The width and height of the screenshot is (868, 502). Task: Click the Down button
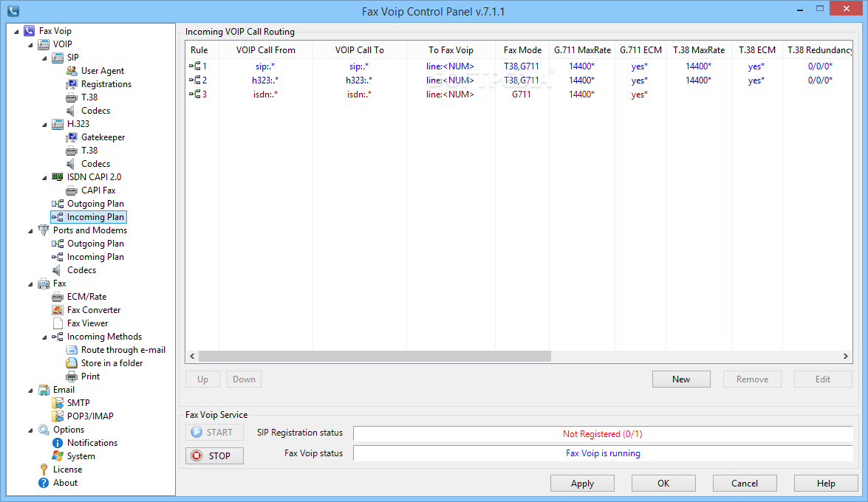click(244, 379)
